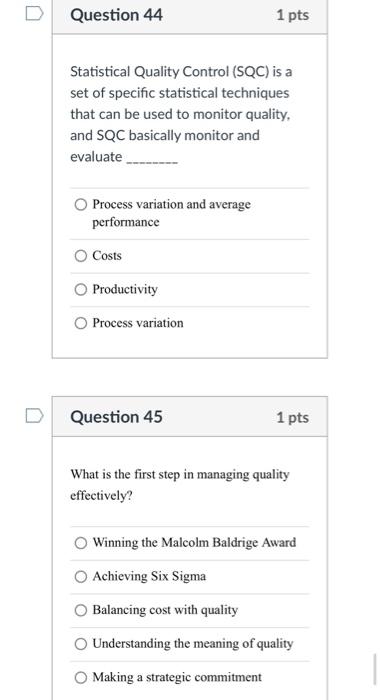The image size is (380, 700).
Task: Choose the 'Costs' radio button
Action: point(80,256)
